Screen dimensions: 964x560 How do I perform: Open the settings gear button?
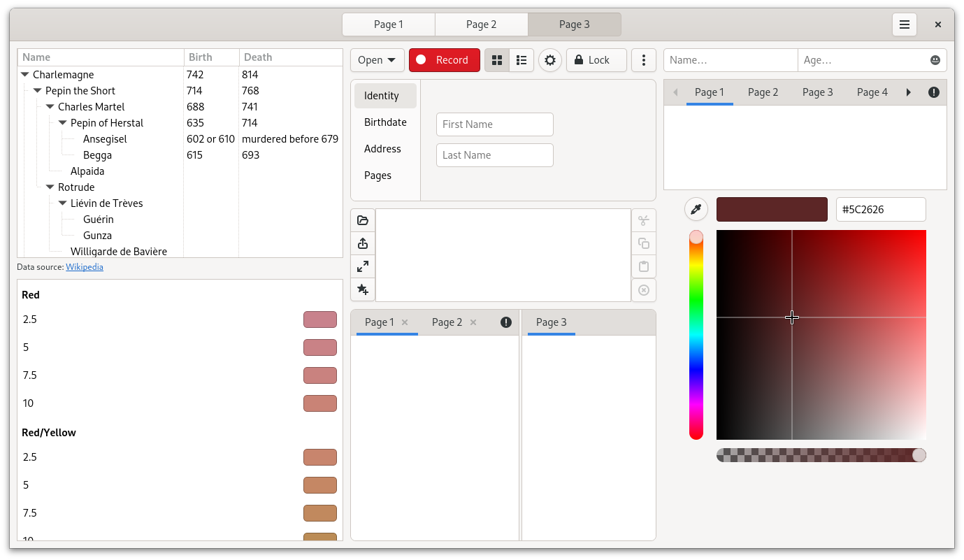550,60
